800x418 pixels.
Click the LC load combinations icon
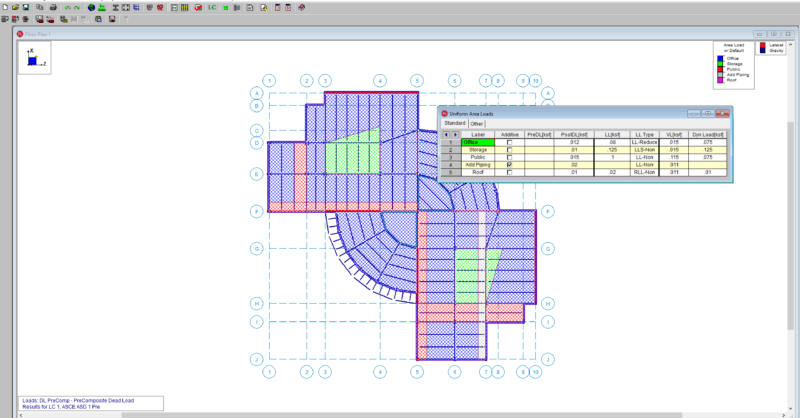212,7
